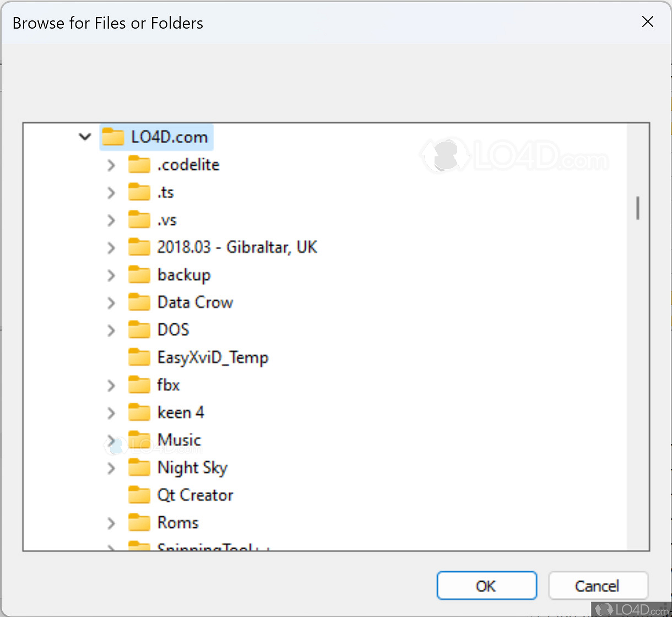Click the DOS folder icon
This screenshot has width=672, height=617.
click(x=139, y=330)
